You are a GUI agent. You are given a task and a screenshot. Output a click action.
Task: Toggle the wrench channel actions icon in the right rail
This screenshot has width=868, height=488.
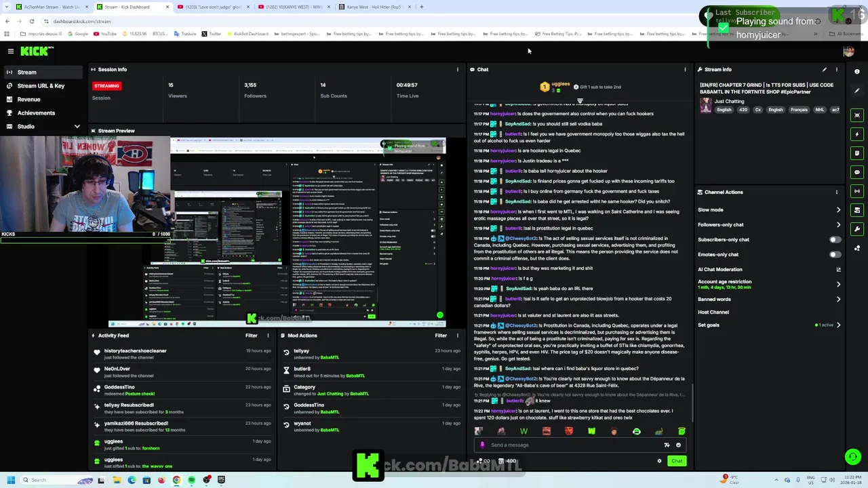[x=857, y=229]
